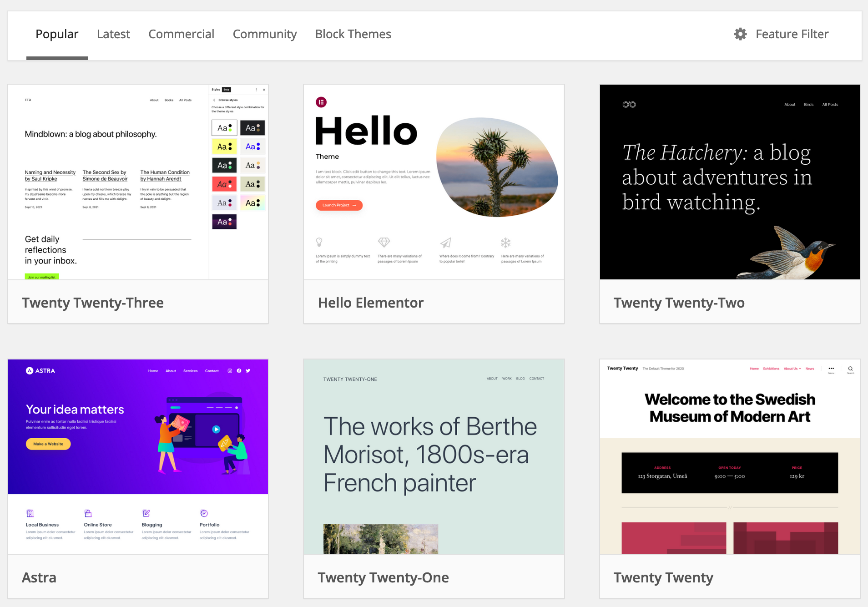Select the red style variation in Styles panel
Image resolution: width=868 pixels, height=607 pixels.
[224, 184]
